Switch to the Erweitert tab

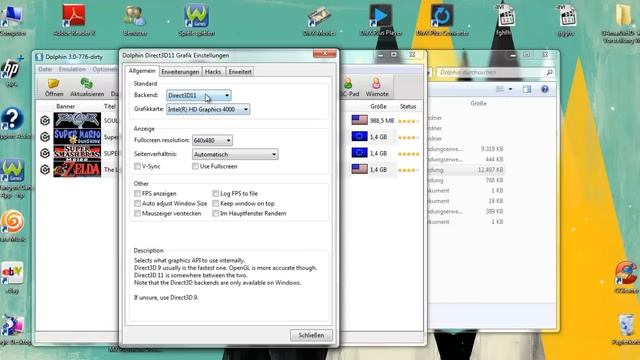click(240, 72)
